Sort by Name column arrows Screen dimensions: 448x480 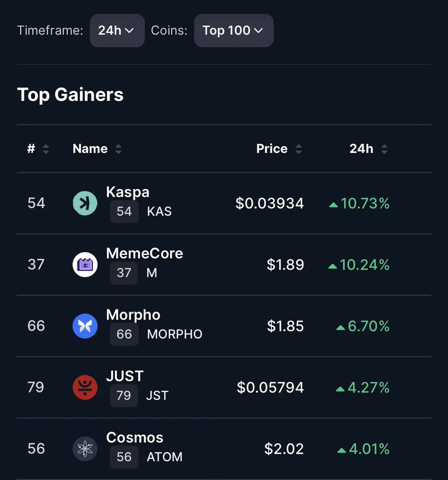click(x=118, y=149)
